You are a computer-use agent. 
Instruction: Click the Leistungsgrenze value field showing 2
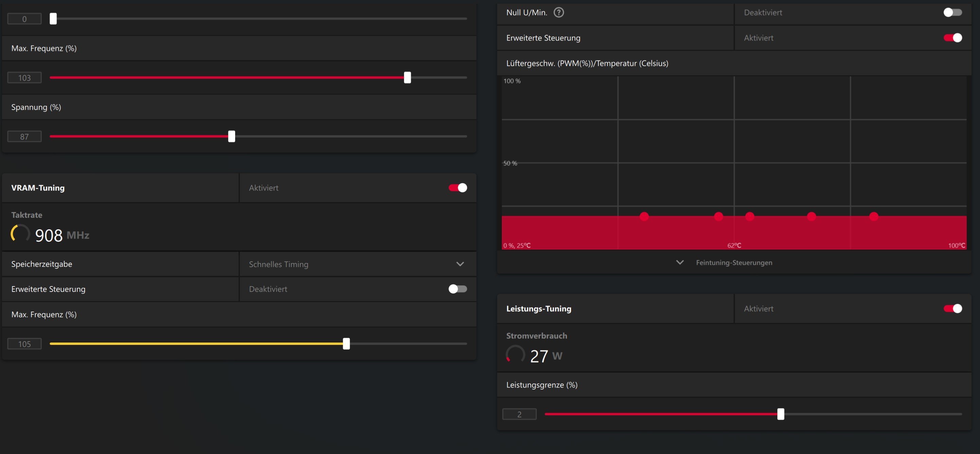[519, 414]
